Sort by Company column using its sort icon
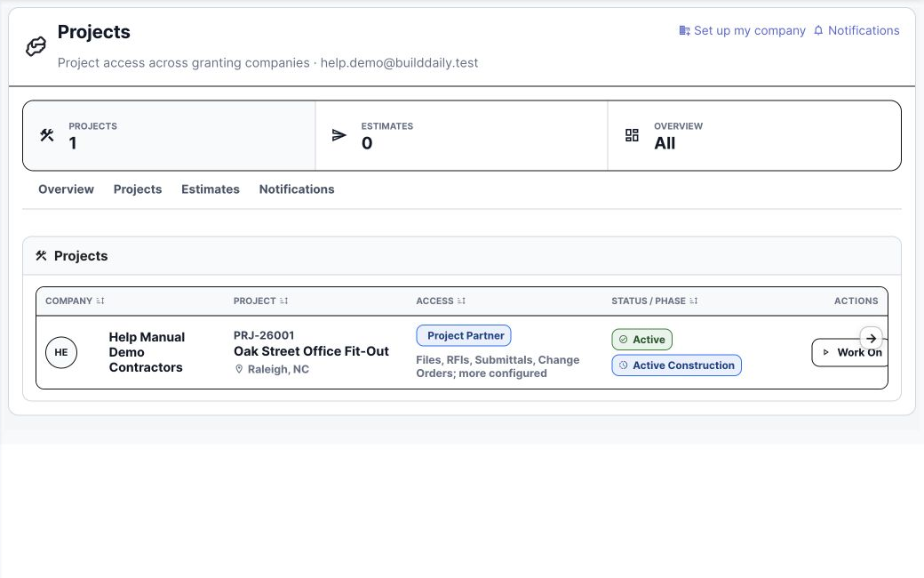924x578 pixels. pos(100,301)
